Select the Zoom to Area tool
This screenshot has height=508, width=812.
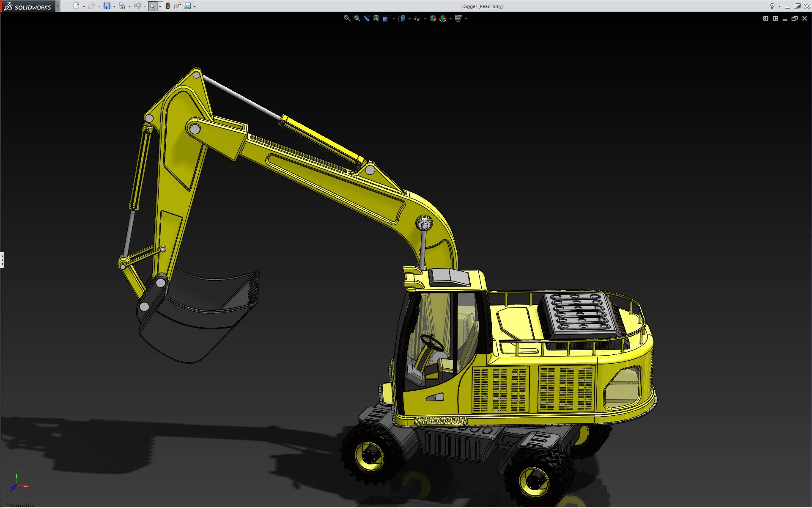click(357, 18)
